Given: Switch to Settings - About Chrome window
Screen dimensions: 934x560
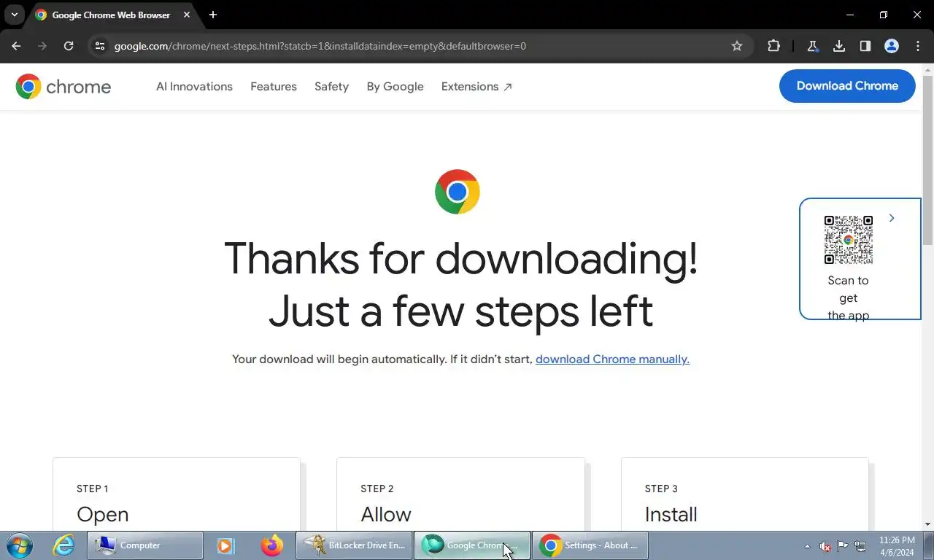Looking at the screenshot, I should [x=590, y=545].
